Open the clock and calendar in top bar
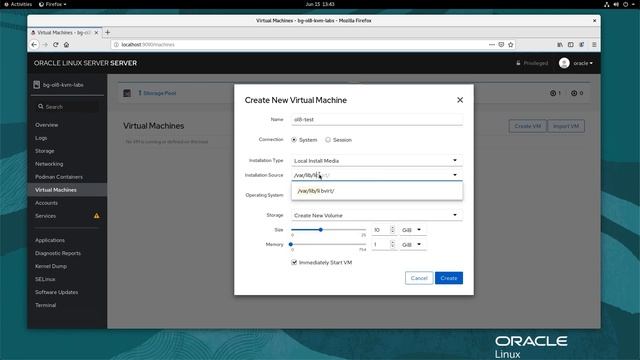Viewport: 640px width, 360px height. coord(320,4)
